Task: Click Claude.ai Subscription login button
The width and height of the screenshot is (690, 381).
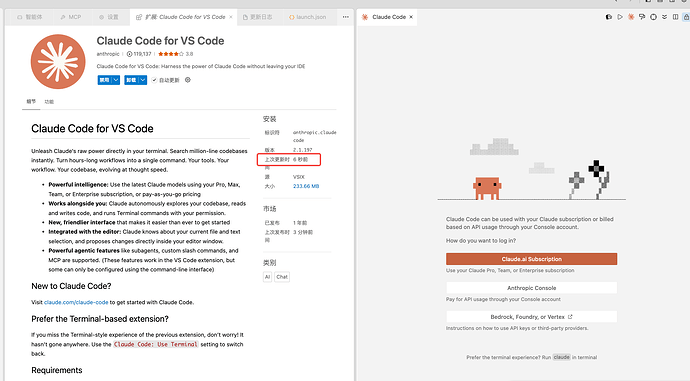Action: coord(531,259)
